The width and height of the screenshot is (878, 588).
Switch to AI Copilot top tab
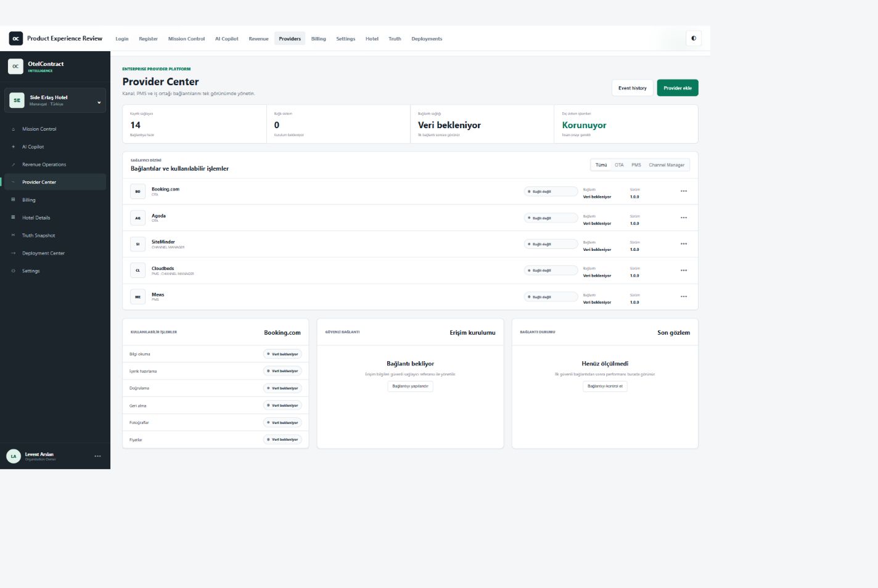click(226, 39)
